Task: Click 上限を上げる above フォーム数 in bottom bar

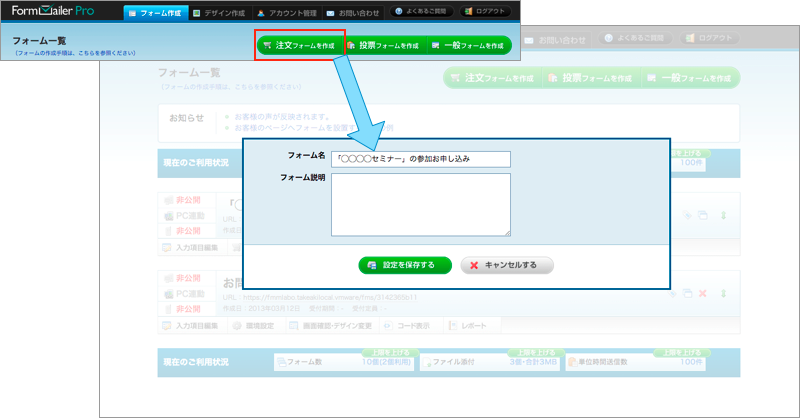Action: (390, 353)
